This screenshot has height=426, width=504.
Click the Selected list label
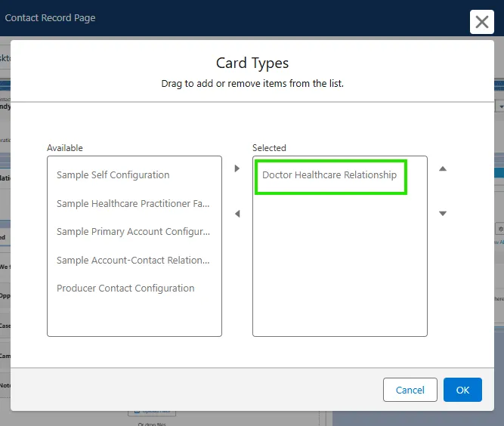click(x=269, y=148)
